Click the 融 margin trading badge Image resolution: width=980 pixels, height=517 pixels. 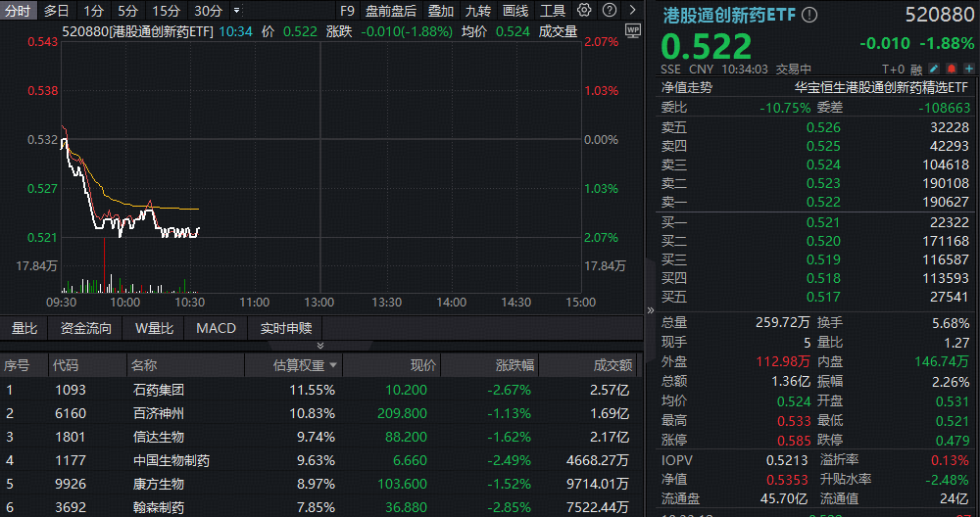[916, 69]
